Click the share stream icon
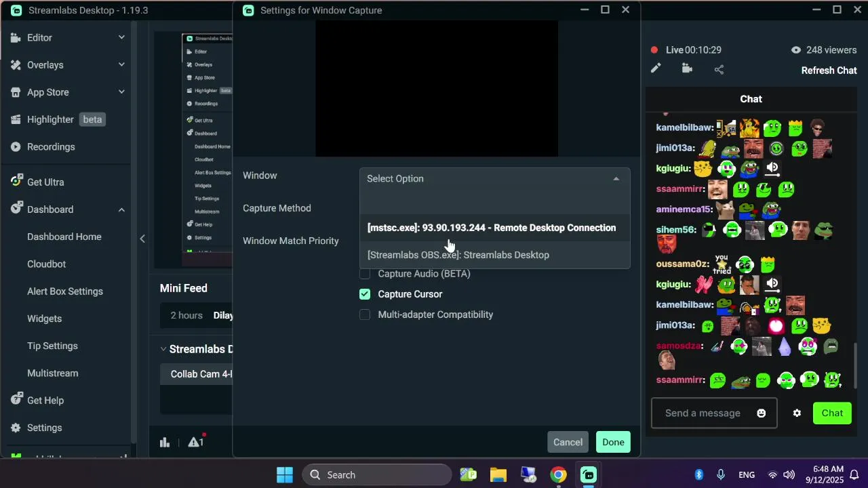This screenshot has height=488, width=868. coord(719,69)
